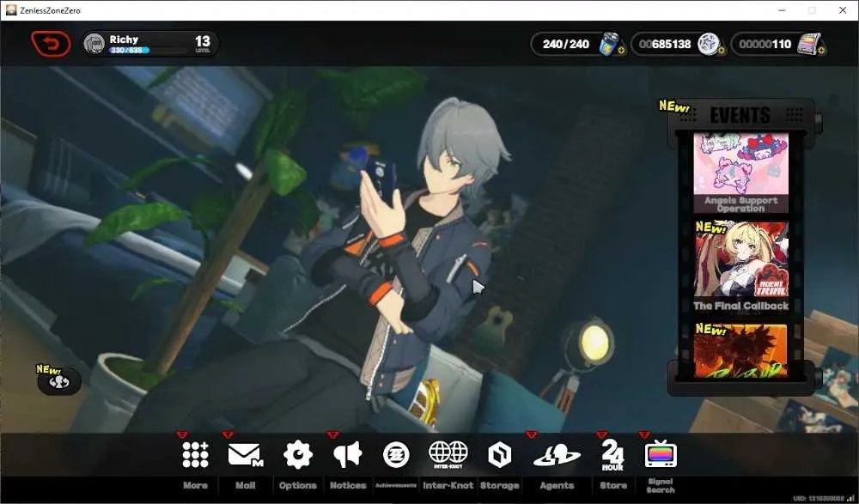View the Notices megaphone icon
This screenshot has height=504, width=859.
348,455
